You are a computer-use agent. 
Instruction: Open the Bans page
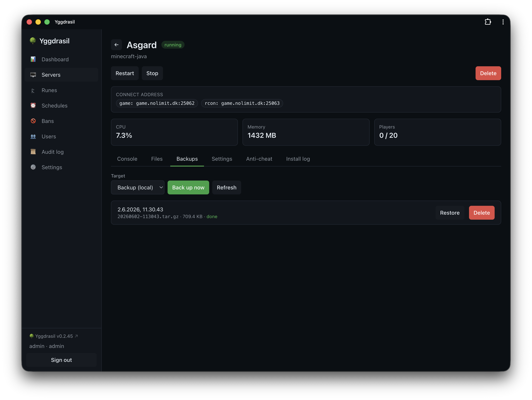(61, 121)
